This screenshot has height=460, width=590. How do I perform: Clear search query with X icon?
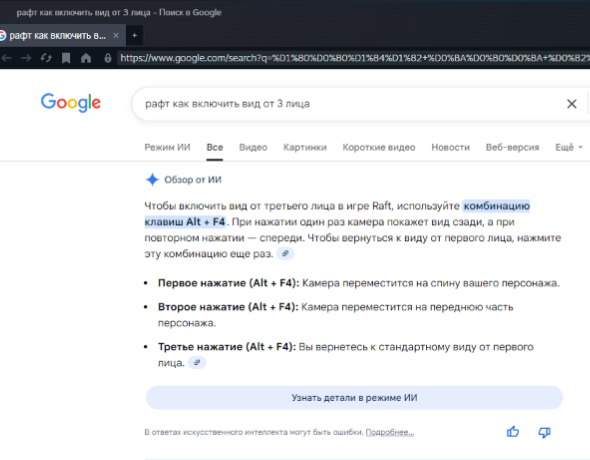(x=571, y=104)
